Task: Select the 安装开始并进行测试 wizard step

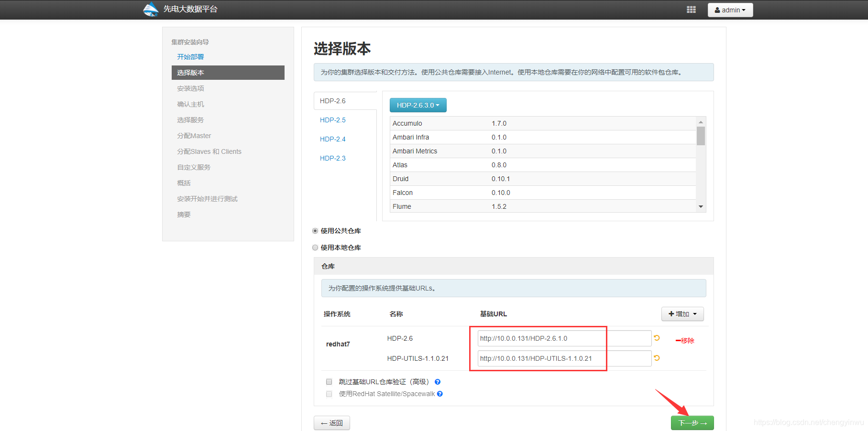Action: pos(207,199)
